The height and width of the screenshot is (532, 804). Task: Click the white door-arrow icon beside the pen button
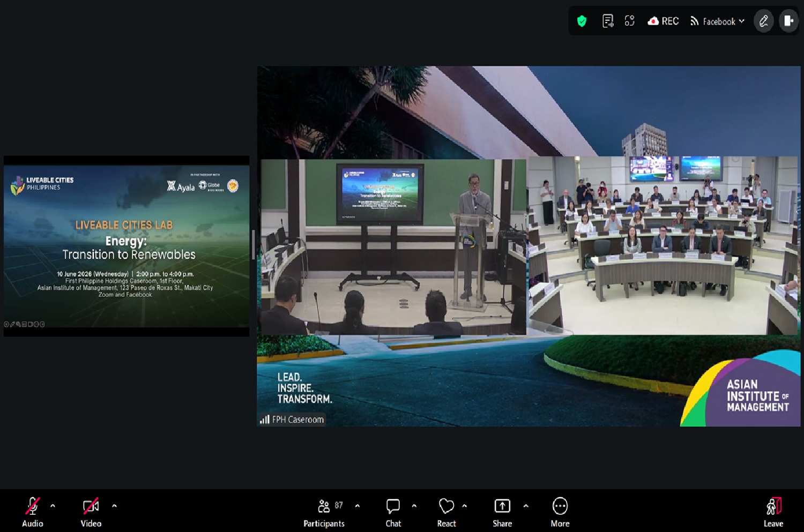(x=788, y=21)
